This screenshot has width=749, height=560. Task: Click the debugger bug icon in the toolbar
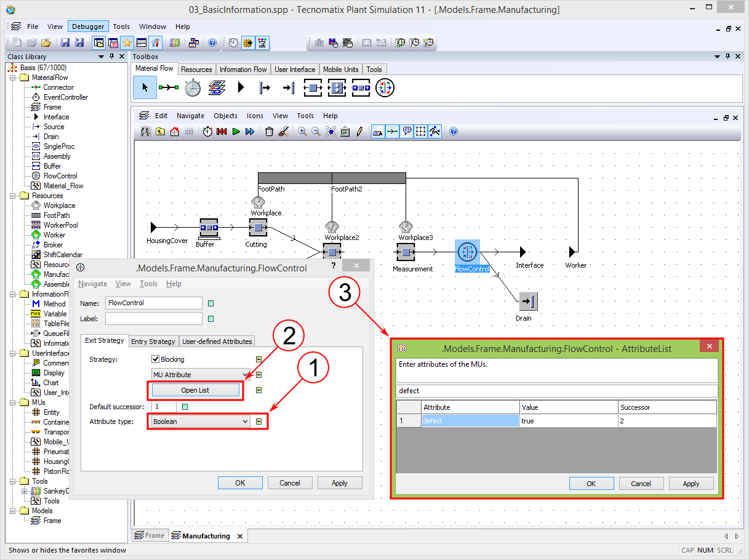[x=319, y=43]
